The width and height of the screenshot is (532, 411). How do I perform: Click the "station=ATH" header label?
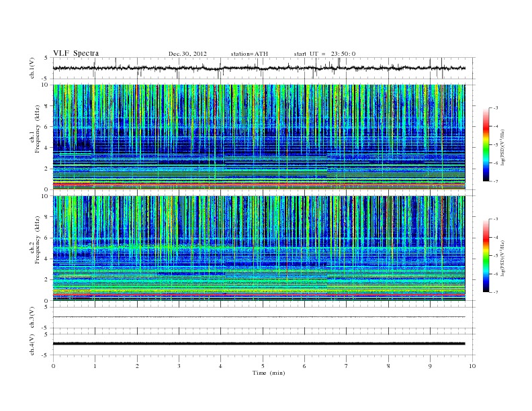coord(249,54)
